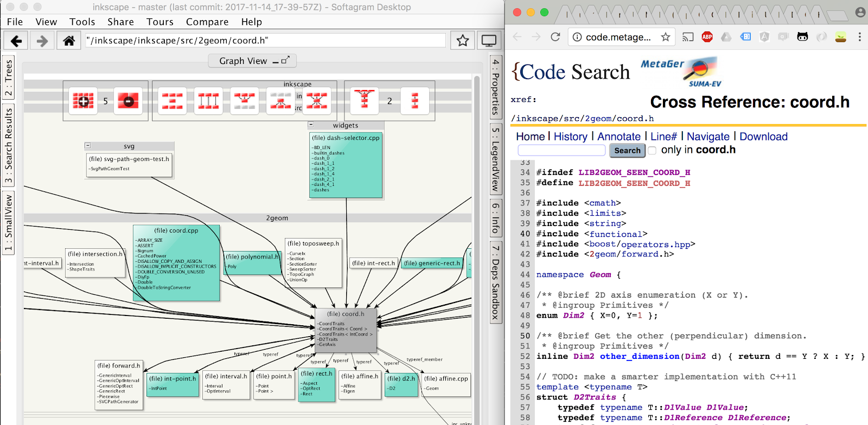Click the red grid plus icon
The width and height of the screenshot is (868, 425).
click(83, 101)
